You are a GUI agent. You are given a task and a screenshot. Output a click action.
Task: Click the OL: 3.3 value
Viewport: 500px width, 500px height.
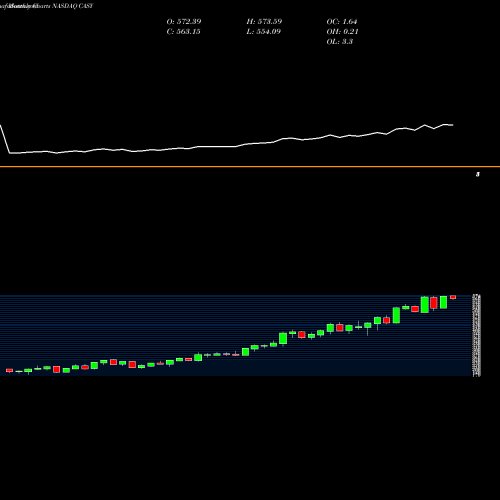pos(340,42)
